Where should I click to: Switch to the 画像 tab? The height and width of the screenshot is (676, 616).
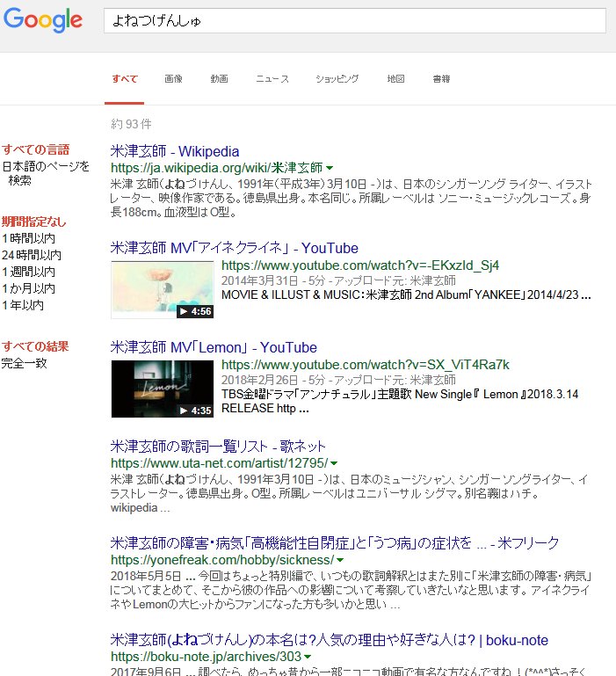(173, 79)
